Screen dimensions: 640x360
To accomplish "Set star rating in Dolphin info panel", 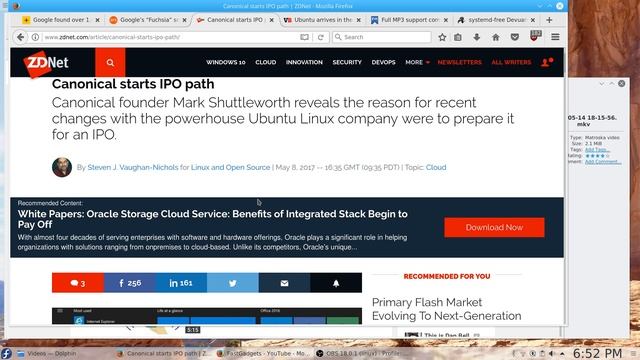I will pos(598,156).
